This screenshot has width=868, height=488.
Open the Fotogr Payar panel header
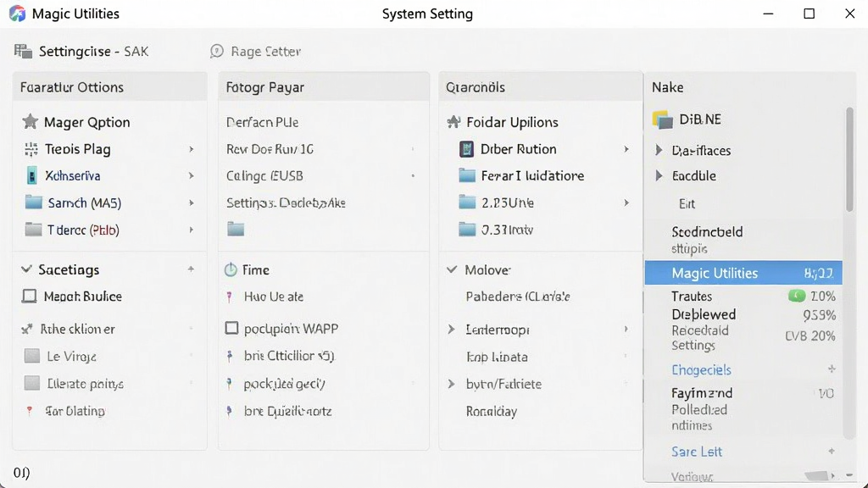324,87
